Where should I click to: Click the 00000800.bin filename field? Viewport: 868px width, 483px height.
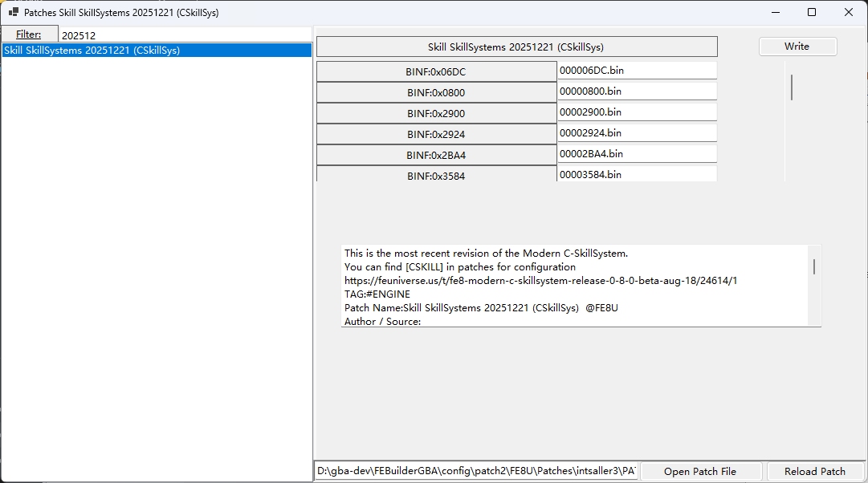(637, 91)
